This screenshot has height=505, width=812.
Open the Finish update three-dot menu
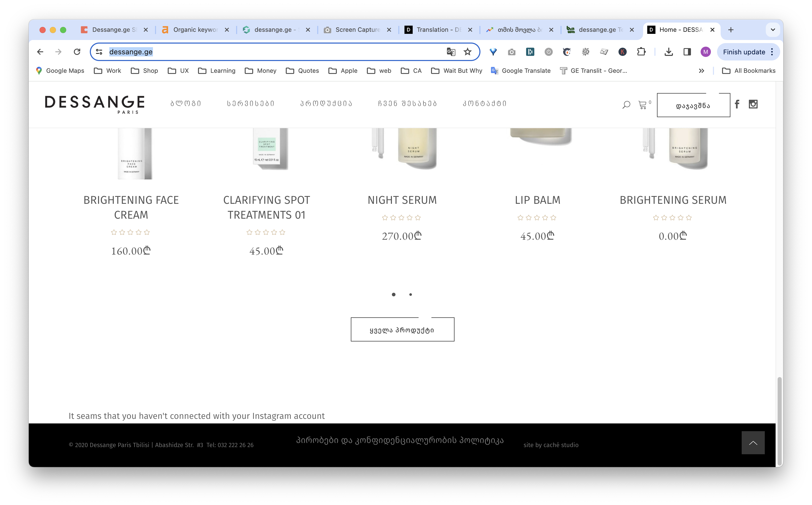click(772, 52)
